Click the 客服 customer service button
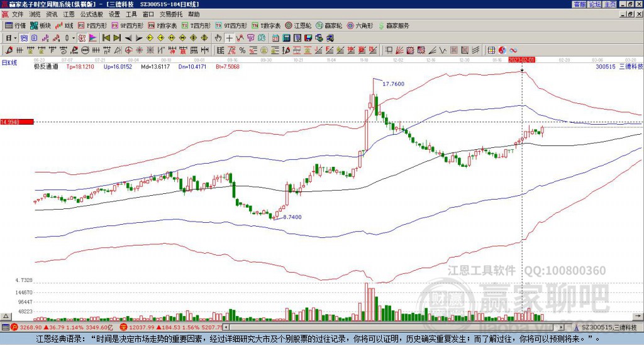 tap(579, 4)
